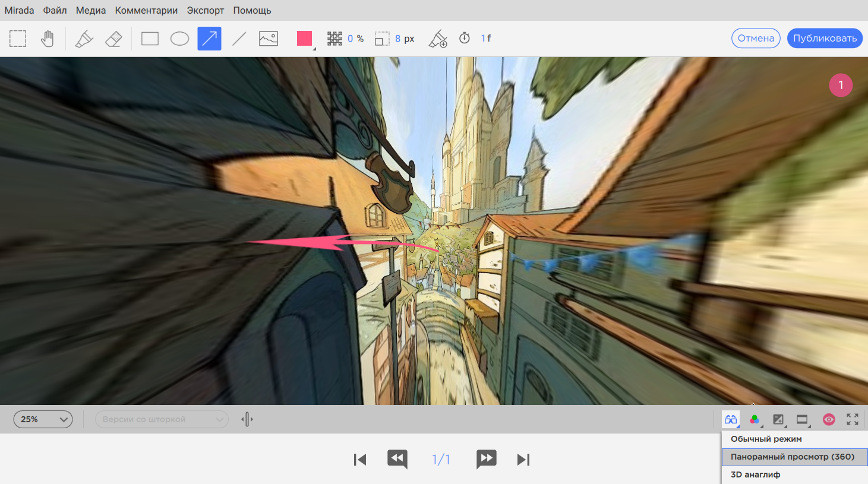Select Панорамный просмотр (360) mode

point(794,457)
